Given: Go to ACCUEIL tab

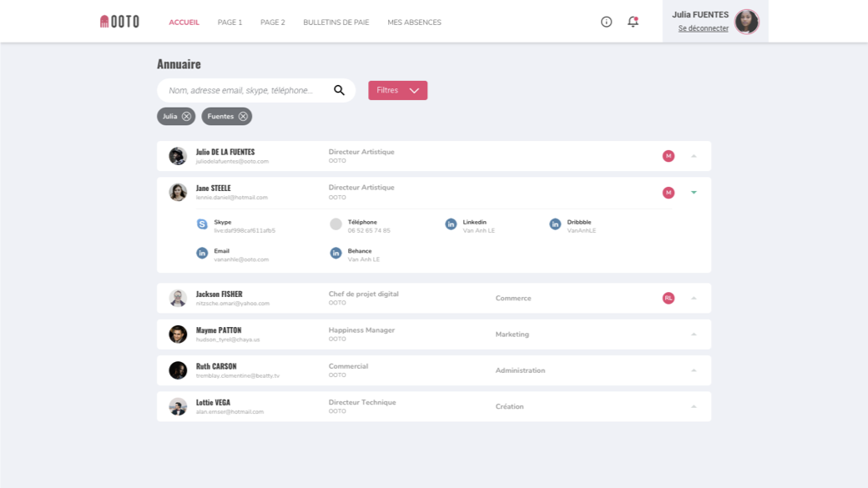Looking at the screenshot, I should (184, 23).
